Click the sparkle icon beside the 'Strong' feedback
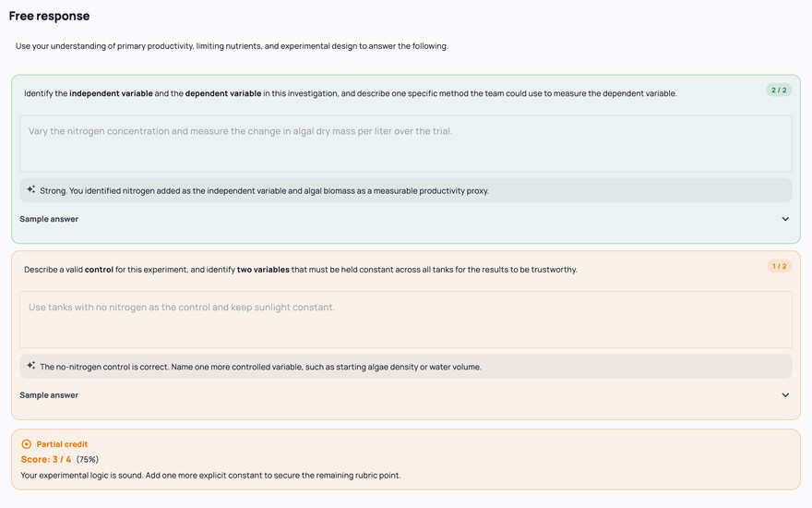 (x=31, y=189)
